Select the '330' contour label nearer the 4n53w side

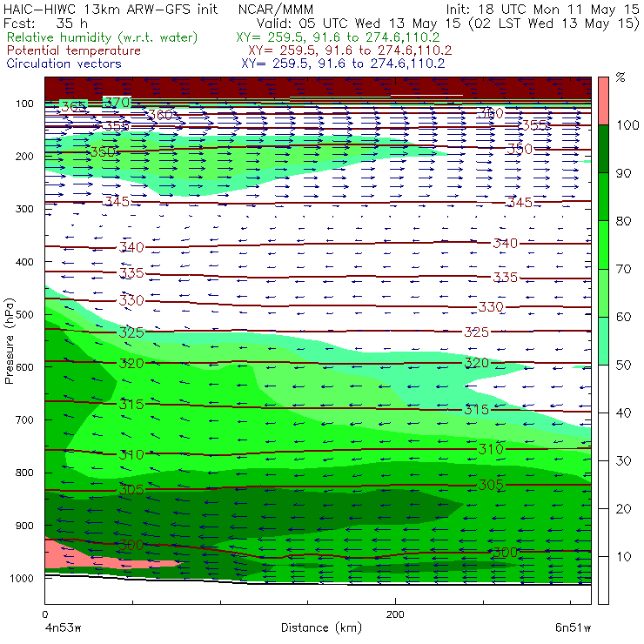click(x=131, y=300)
